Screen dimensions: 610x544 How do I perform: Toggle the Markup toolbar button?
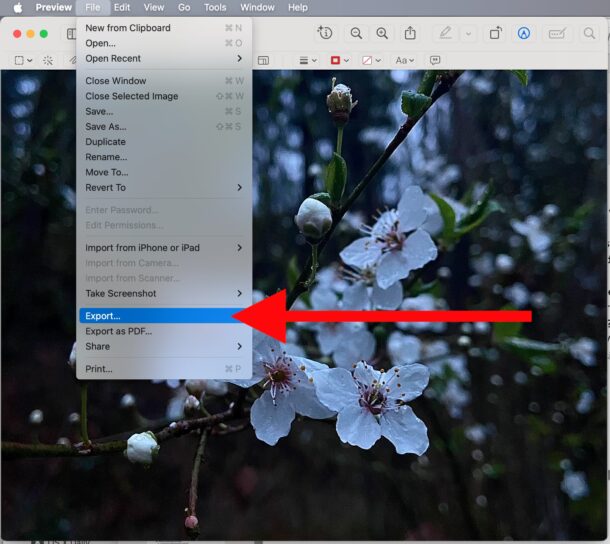click(x=524, y=33)
